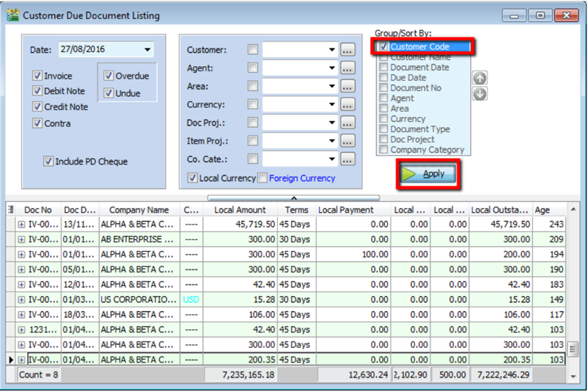Image resolution: width=588 pixels, height=392 pixels.
Task: Click Co. Cate. lookup ellipsis button
Action: pos(347,159)
